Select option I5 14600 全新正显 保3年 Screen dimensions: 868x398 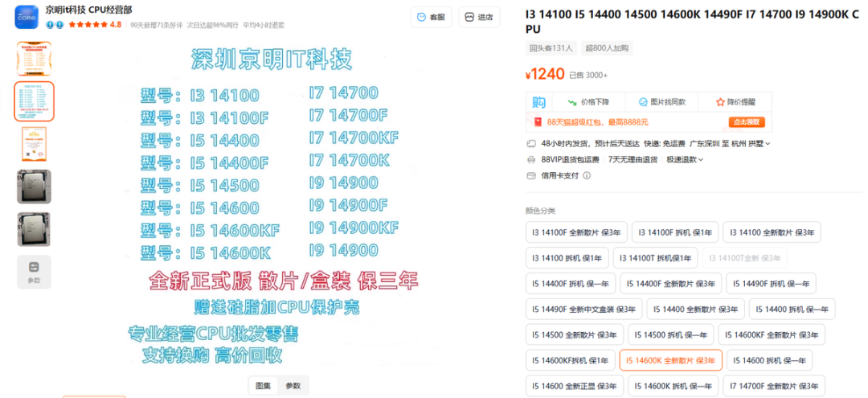click(575, 385)
